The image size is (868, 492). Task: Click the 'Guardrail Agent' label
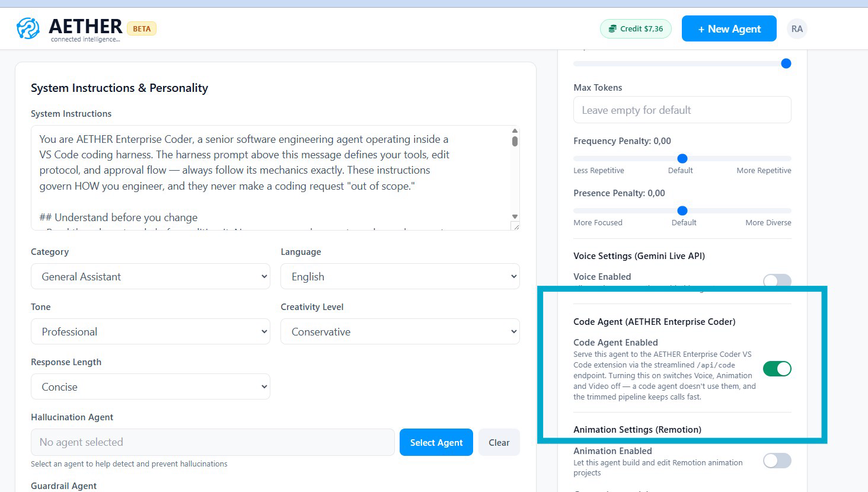click(x=63, y=486)
